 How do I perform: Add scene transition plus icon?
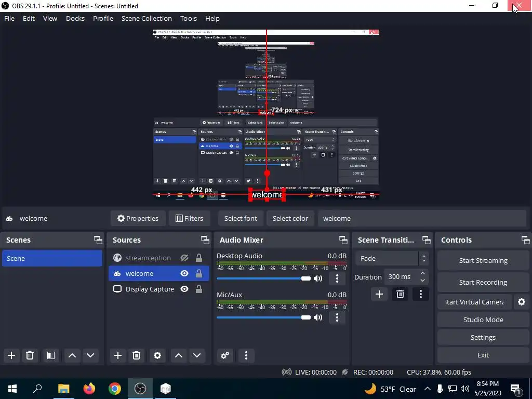click(x=379, y=294)
